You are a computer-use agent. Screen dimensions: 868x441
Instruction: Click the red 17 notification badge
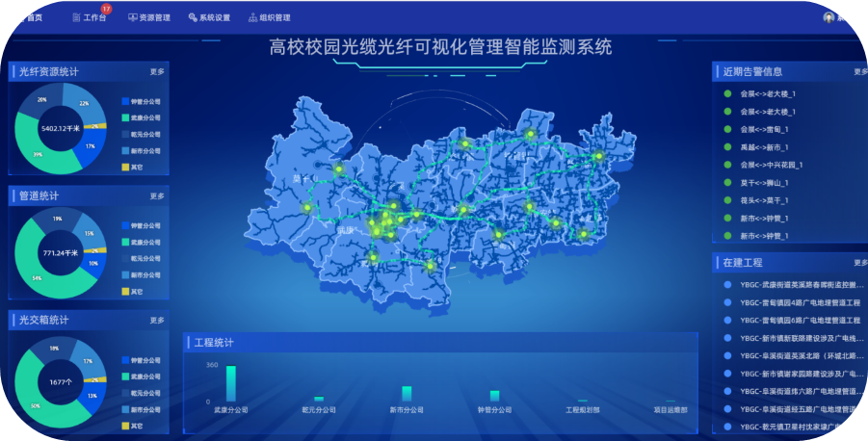pos(106,9)
